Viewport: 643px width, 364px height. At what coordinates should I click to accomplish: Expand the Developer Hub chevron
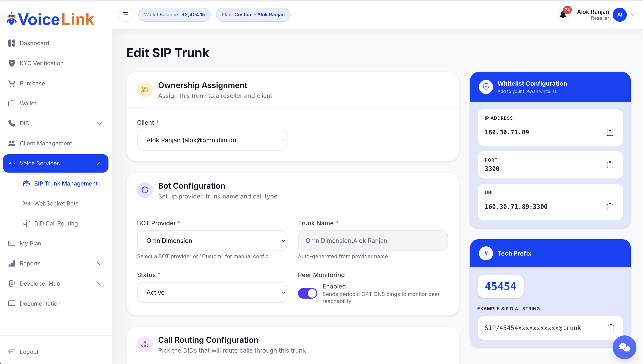[x=99, y=283]
